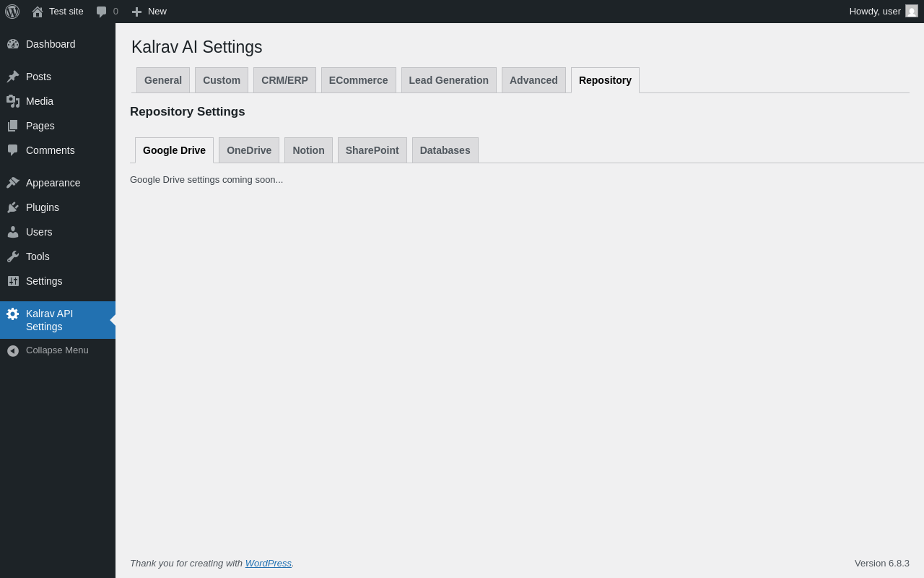Open the CRM/ERP tab
Image resolution: width=924 pixels, height=578 pixels.
(284, 80)
